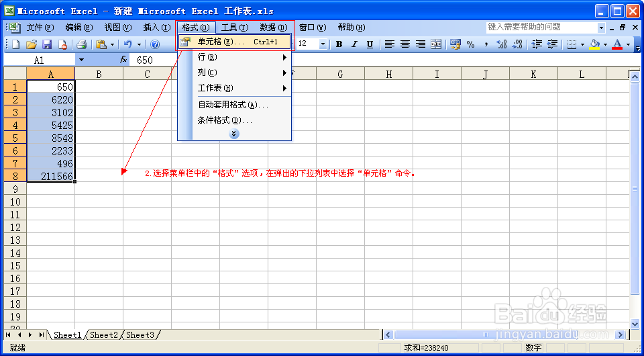Click the Excel workbook icon in menu bar
Screen dimensions: 644x356
tap(13, 28)
